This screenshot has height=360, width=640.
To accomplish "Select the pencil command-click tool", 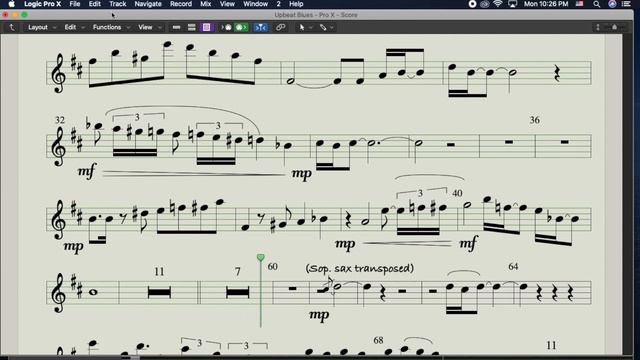I will (x=323, y=27).
